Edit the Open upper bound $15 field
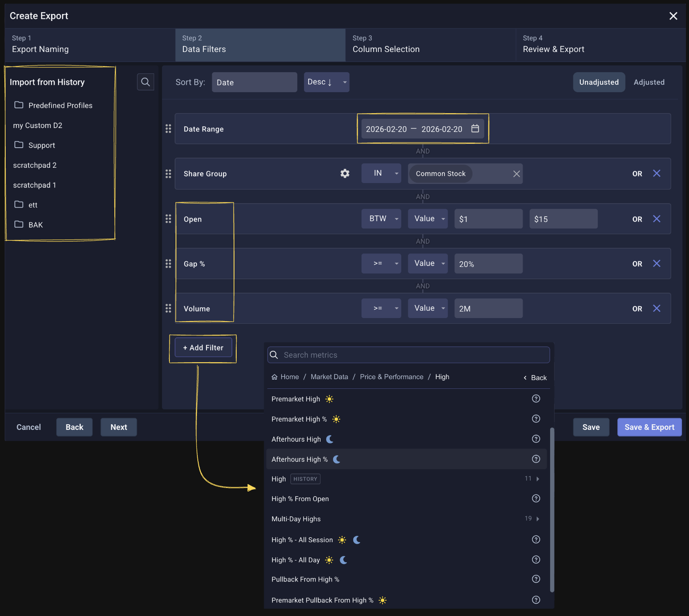The width and height of the screenshot is (689, 616). tap(563, 219)
